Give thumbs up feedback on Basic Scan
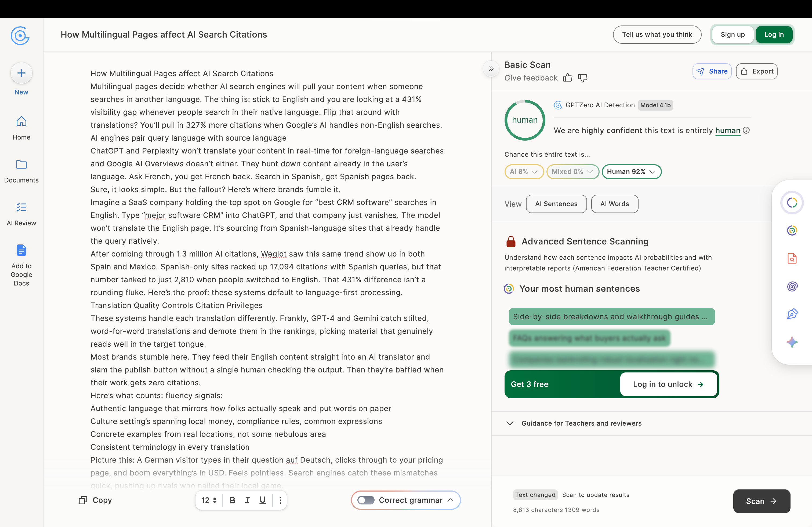812x527 pixels. point(567,78)
